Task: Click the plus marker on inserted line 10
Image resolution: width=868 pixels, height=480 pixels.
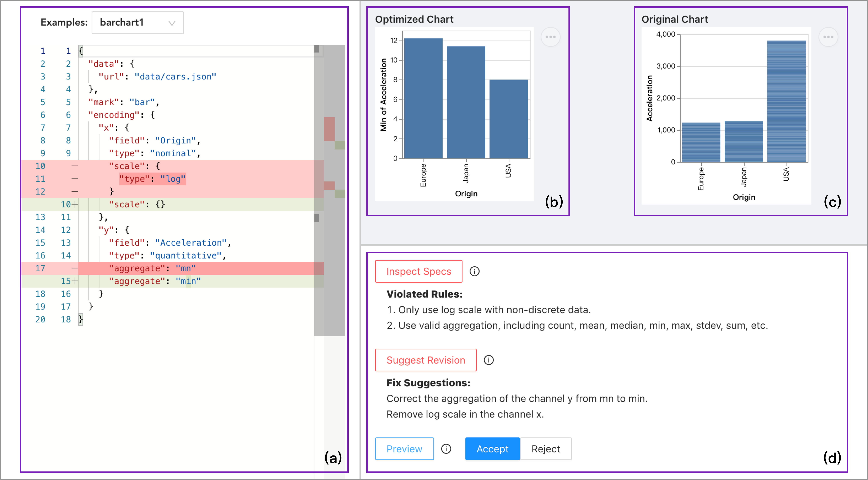Action: click(75, 204)
